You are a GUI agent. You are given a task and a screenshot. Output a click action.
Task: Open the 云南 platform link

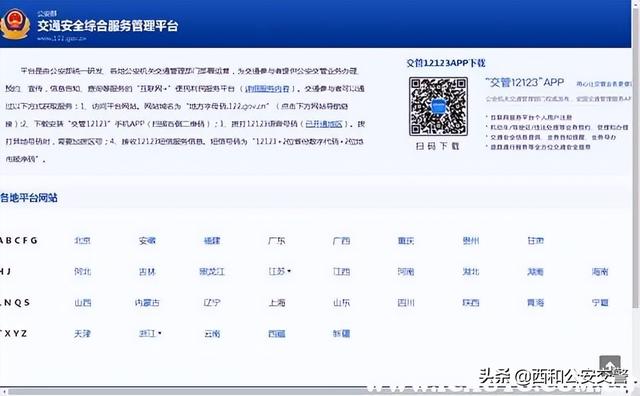coord(212,334)
